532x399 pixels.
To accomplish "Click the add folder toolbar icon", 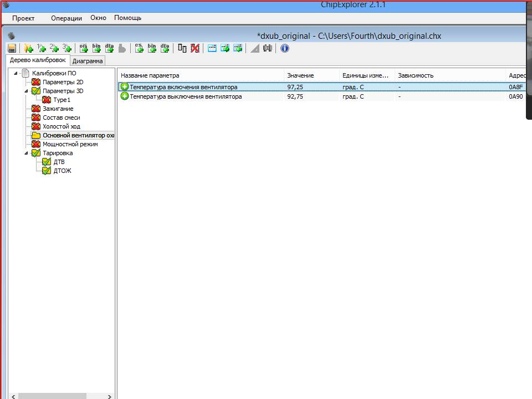I will [x=28, y=49].
